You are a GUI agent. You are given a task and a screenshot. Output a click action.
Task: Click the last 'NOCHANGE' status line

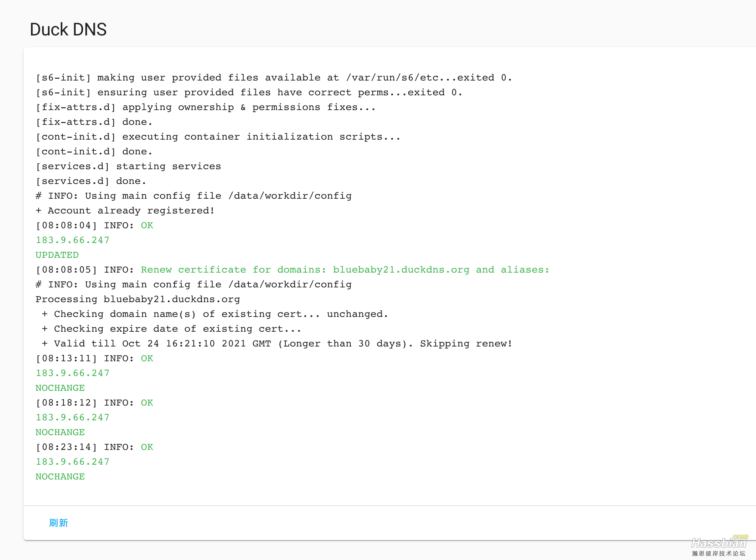[60, 477]
